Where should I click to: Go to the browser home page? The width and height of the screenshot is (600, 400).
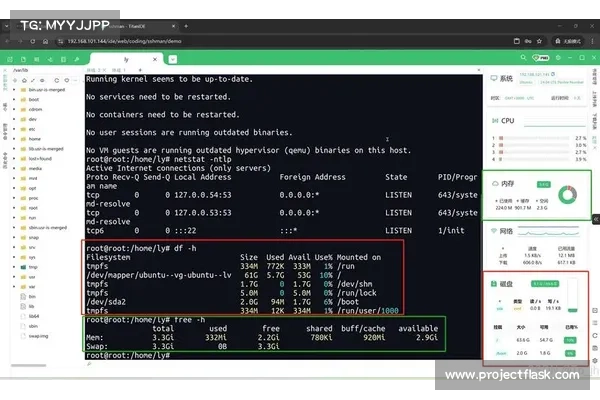coord(45,41)
